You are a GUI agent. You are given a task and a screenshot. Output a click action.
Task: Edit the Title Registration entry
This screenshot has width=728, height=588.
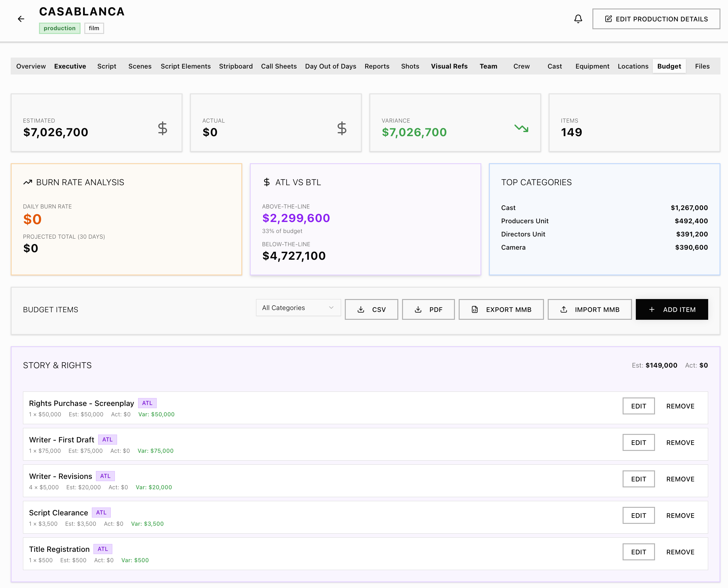638,552
